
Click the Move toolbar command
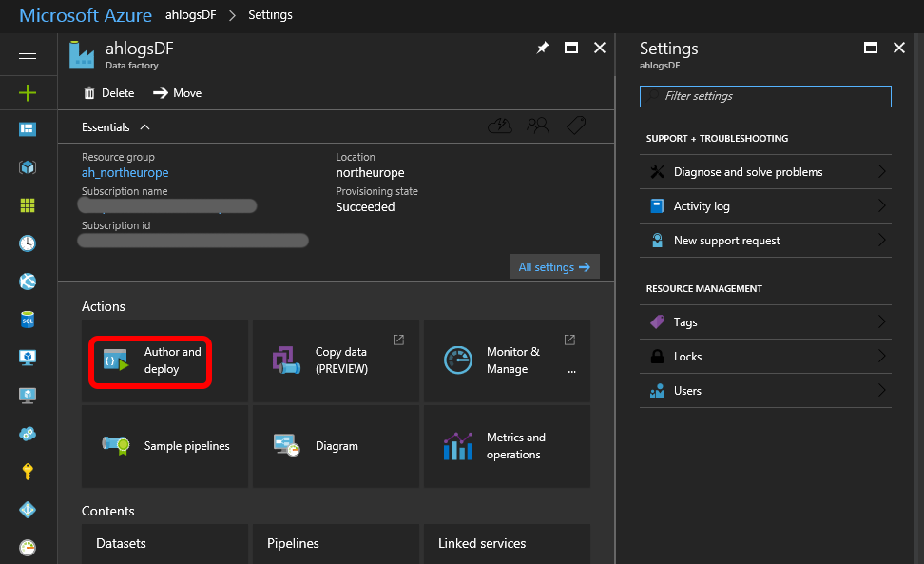click(x=178, y=93)
